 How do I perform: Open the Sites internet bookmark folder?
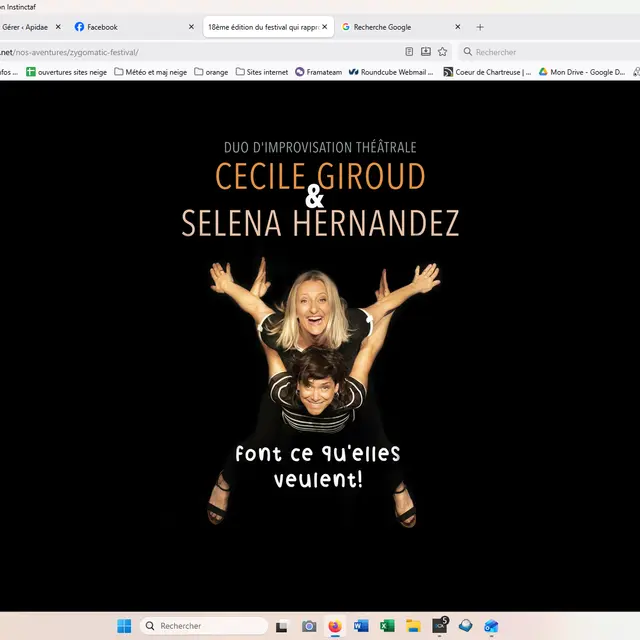[x=262, y=72]
